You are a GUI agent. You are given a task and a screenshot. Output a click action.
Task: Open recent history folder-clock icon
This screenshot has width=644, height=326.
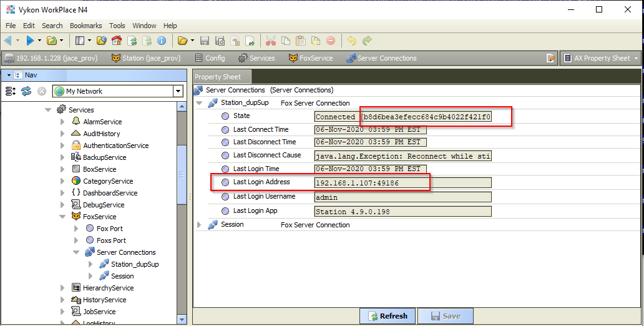(102, 41)
